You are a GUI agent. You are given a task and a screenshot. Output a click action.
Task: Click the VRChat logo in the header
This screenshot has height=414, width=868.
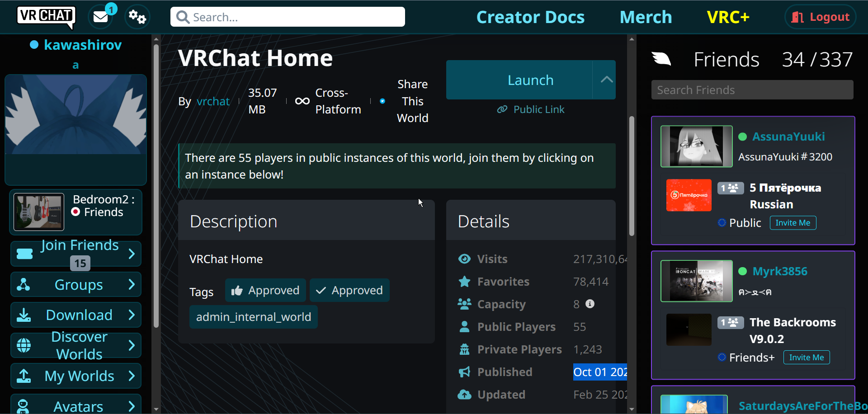click(x=46, y=17)
